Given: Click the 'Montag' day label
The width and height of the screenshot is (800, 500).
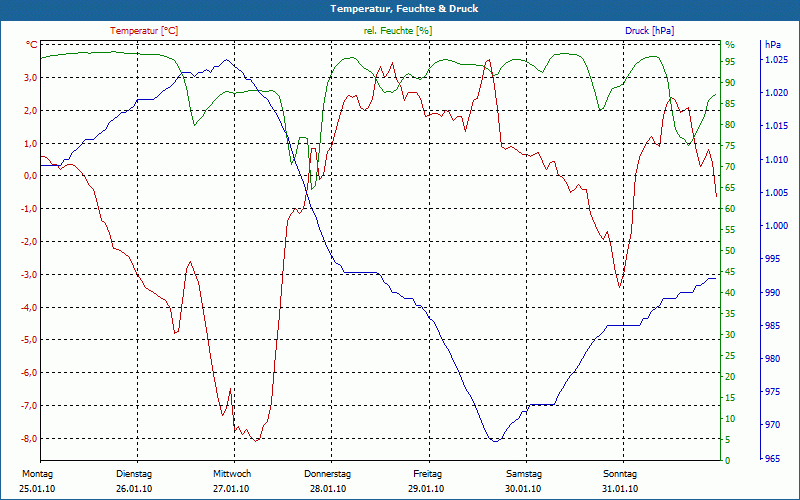Looking at the screenshot, I should [x=38, y=474].
